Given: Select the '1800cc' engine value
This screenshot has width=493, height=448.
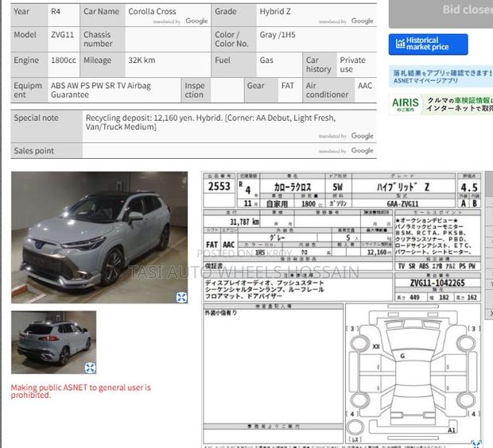Looking at the screenshot, I should 64,60.
